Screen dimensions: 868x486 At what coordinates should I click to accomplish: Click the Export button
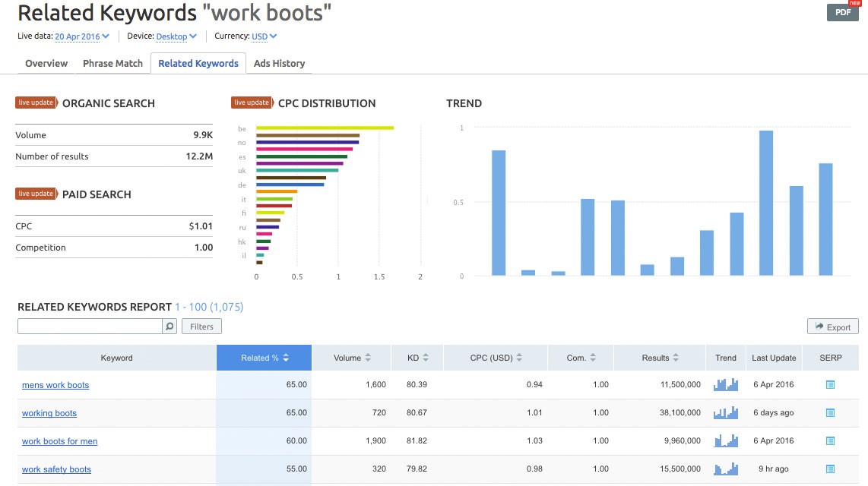[x=832, y=326]
